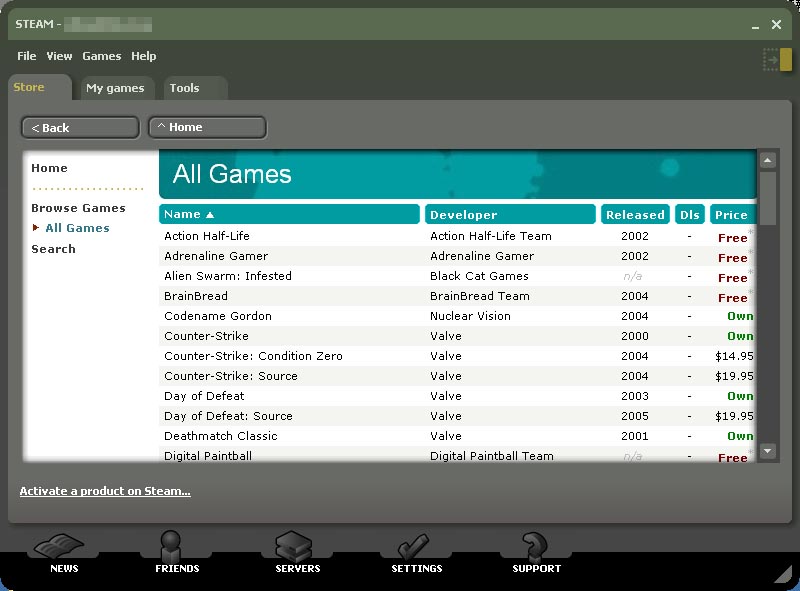The width and height of the screenshot is (800, 591).
Task: Click the Free price for Action Half-Life
Action: click(x=733, y=238)
